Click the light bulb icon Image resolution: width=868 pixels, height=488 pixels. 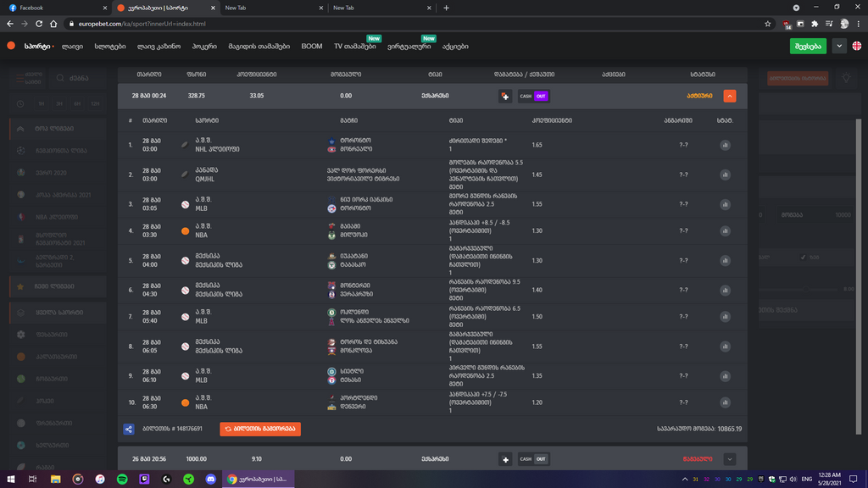[x=846, y=78]
